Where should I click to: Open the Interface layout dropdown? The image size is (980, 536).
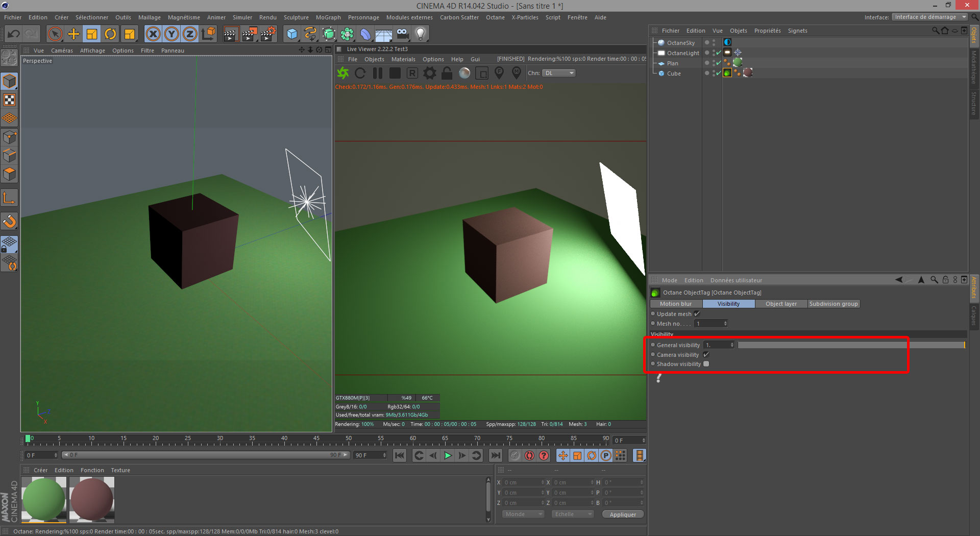[x=929, y=17]
